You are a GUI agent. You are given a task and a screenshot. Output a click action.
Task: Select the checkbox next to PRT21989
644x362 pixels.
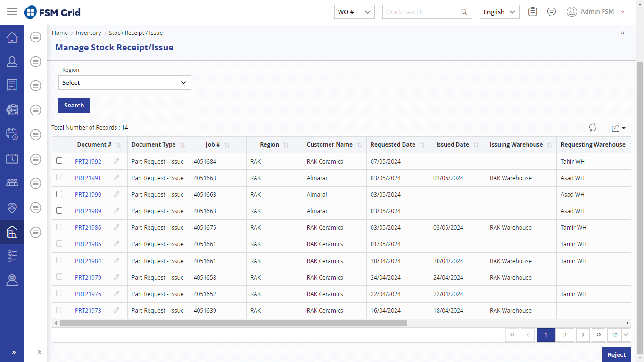pos(59,211)
